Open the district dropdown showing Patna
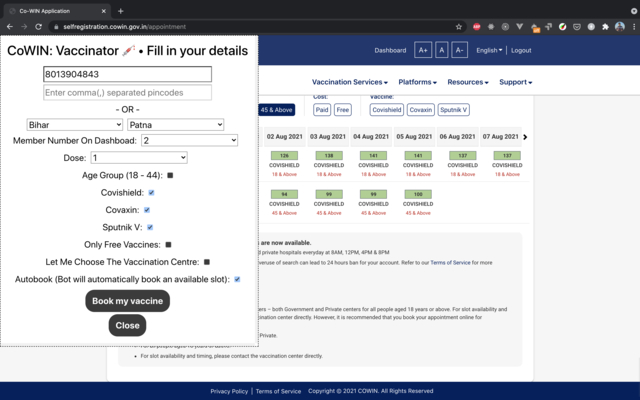Viewport: 640px width, 400px height. point(176,124)
